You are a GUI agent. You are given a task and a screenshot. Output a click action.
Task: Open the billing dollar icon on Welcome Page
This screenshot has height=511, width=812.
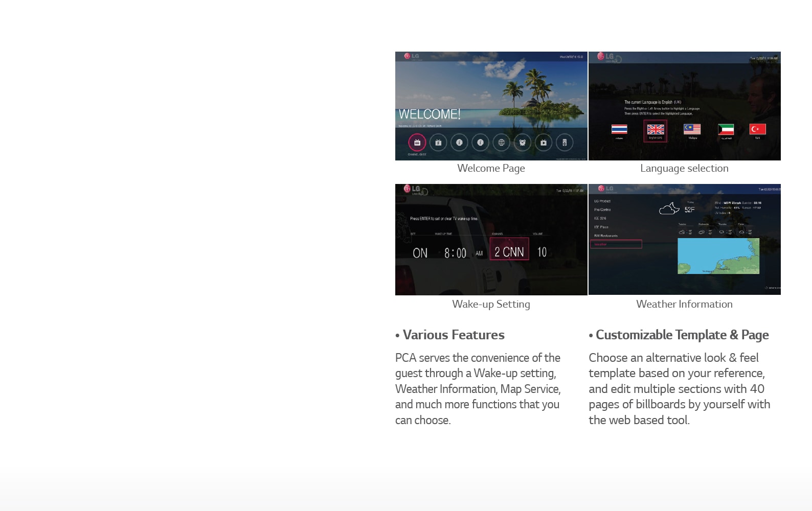(x=438, y=143)
